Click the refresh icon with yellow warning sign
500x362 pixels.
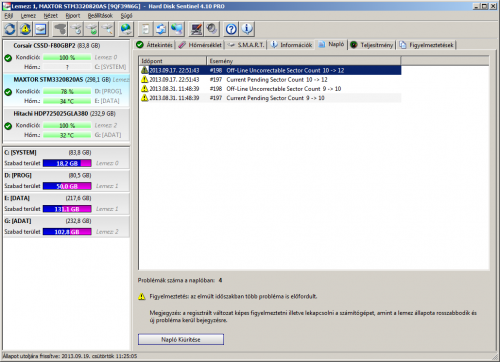[x=25, y=29]
